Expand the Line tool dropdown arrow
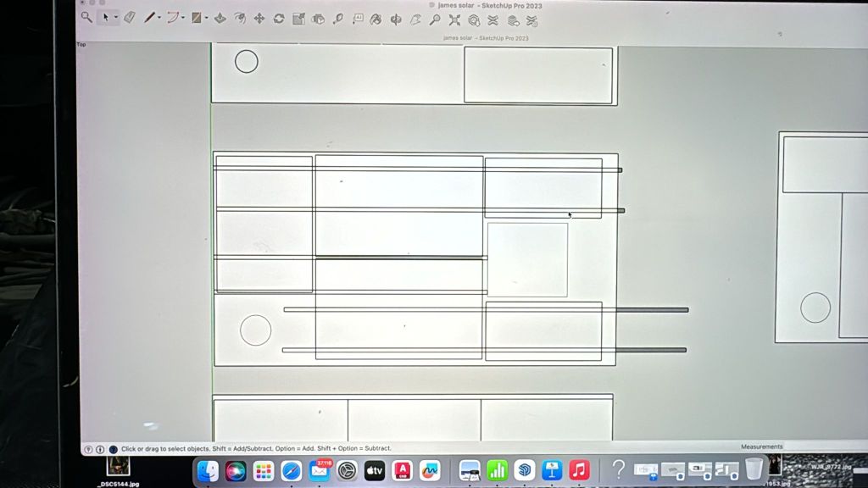The height and width of the screenshot is (488, 868). [x=159, y=17]
